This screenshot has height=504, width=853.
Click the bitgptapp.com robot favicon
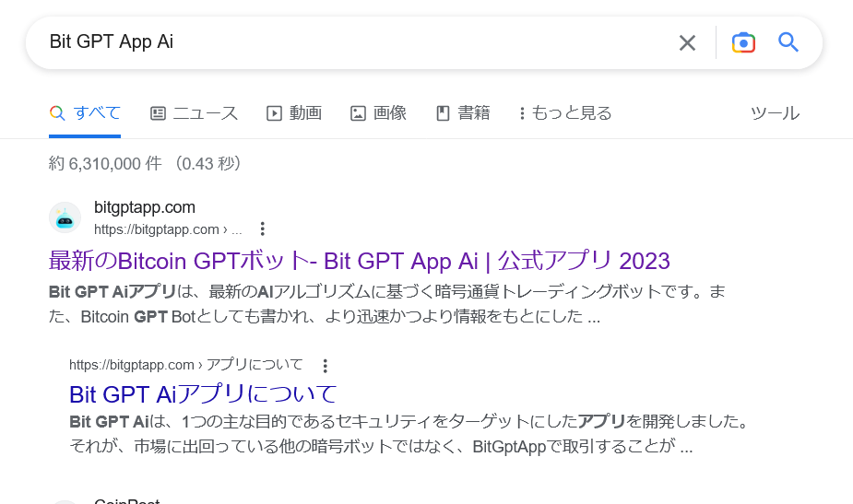tap(65, 217)
